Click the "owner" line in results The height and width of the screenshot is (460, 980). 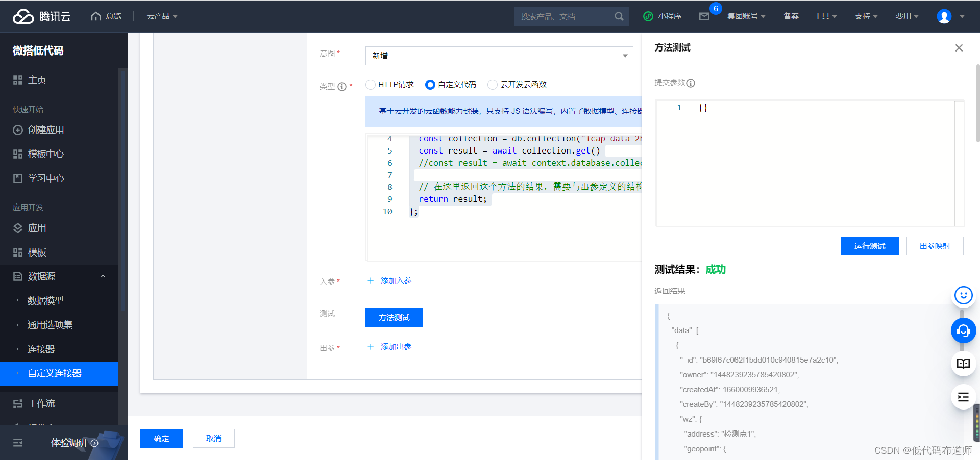[x=739, y=375]
